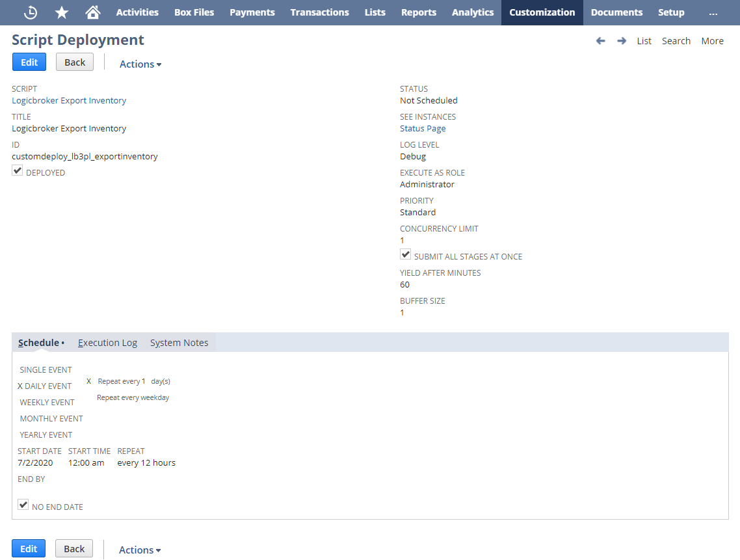740x560 pixels.
Task: Toggle the No End Date checkbox
Action: click(x=23, y=505)
